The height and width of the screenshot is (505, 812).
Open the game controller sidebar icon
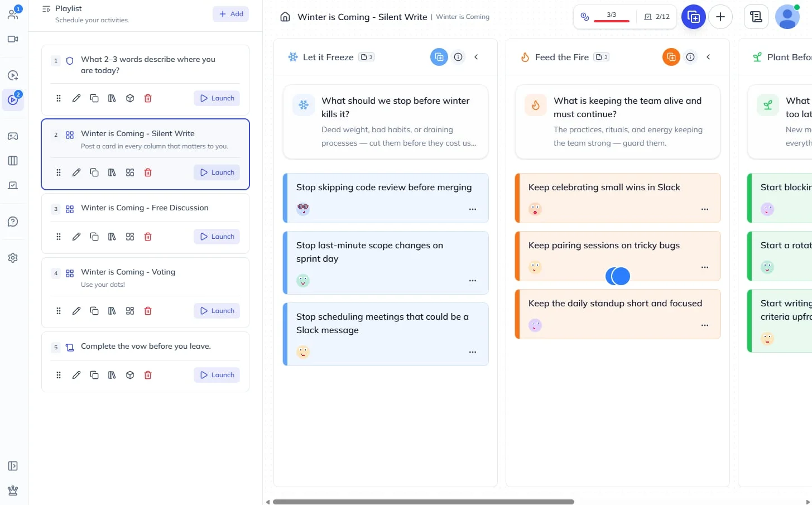point(13,136)
